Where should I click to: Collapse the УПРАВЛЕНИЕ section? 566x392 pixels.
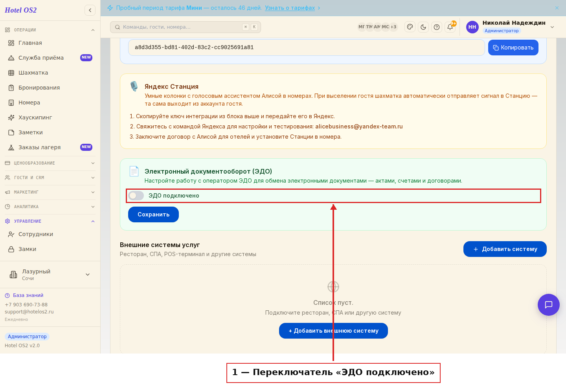point(50,221)
